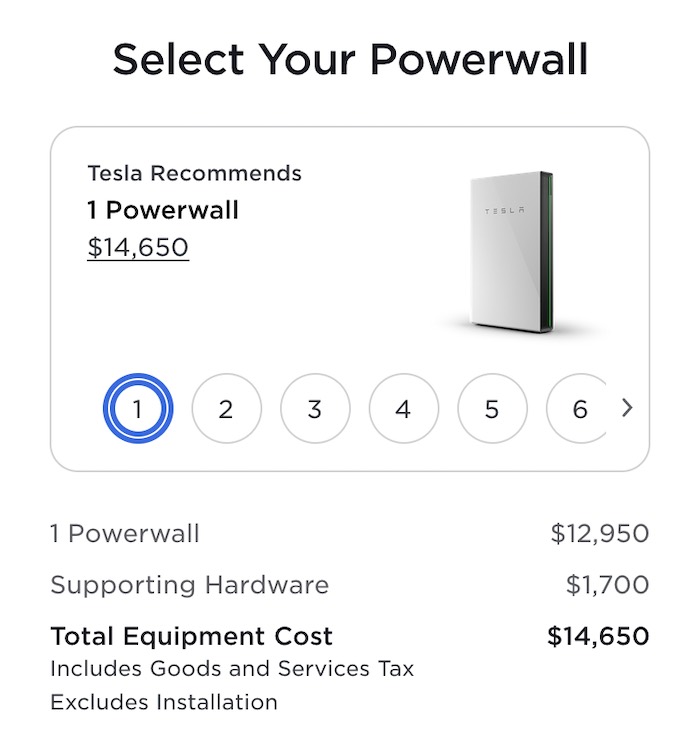This screenshot has width=700, height=730.
Task: Click bold 1 Powerwall recommendation title
Action: coord(163,210)
